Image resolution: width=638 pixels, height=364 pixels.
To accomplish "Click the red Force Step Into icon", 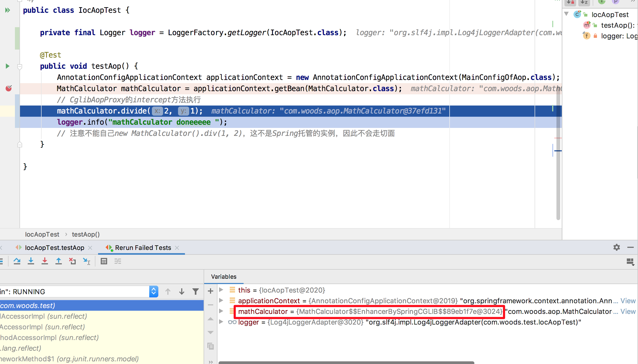I will click(45, 261).
